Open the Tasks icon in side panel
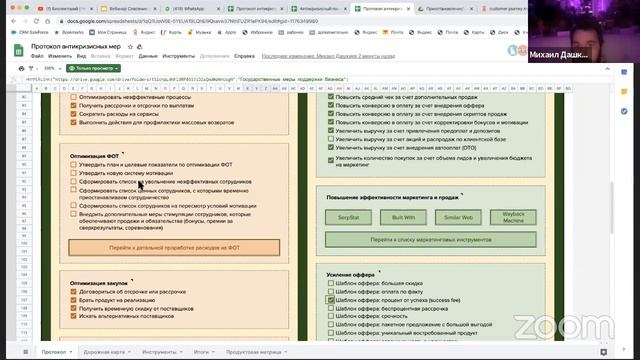Screen dimensions: 640x360 pos(624,111)
